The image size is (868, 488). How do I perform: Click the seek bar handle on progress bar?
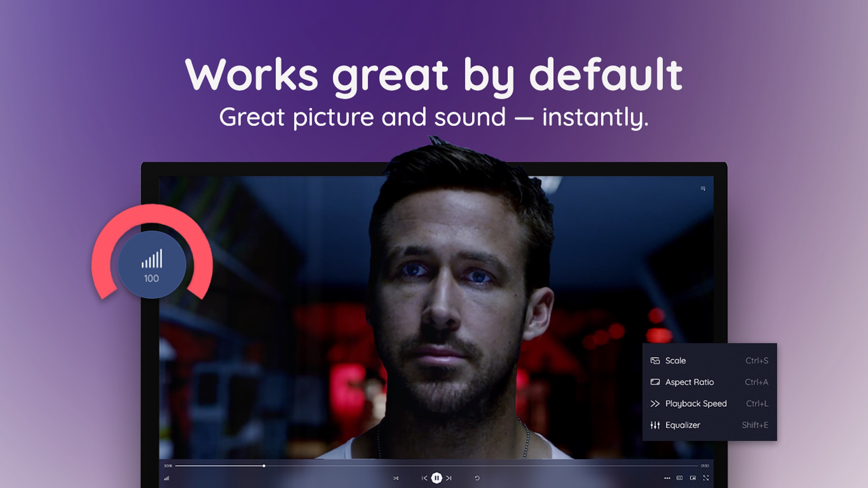click(264, 466)
